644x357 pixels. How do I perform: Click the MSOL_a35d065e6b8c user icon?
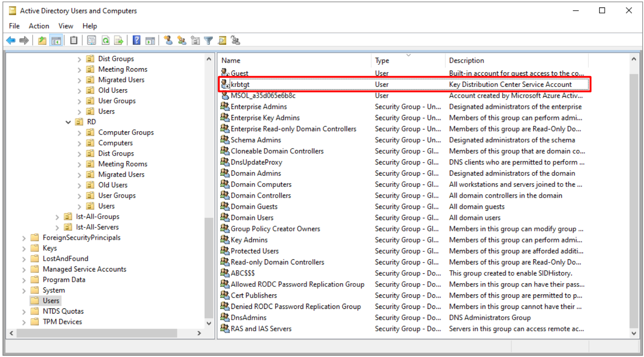click(225, 95)
